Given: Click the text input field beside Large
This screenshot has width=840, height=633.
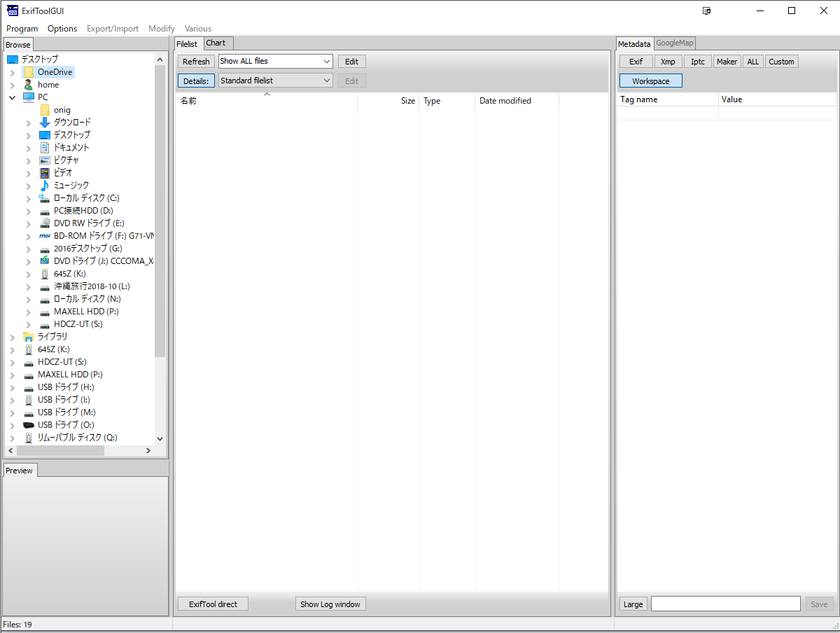Looking at the screenshot, I should point(725,604).
